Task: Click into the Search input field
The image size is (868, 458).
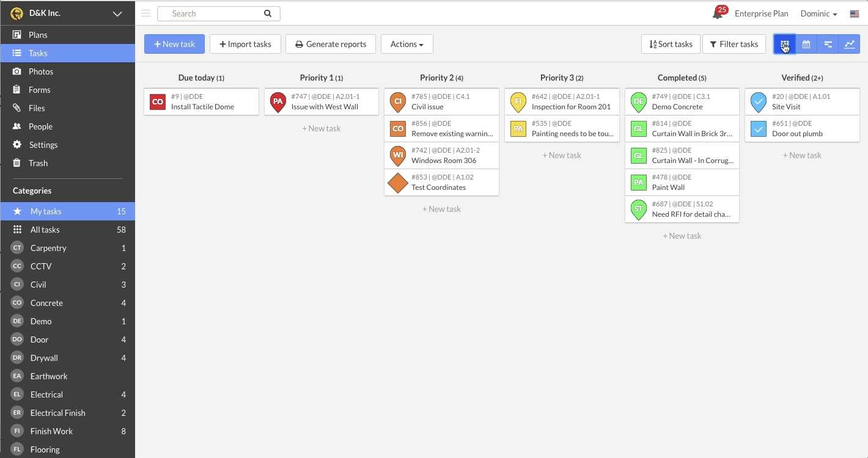Action: click(210, 13)
